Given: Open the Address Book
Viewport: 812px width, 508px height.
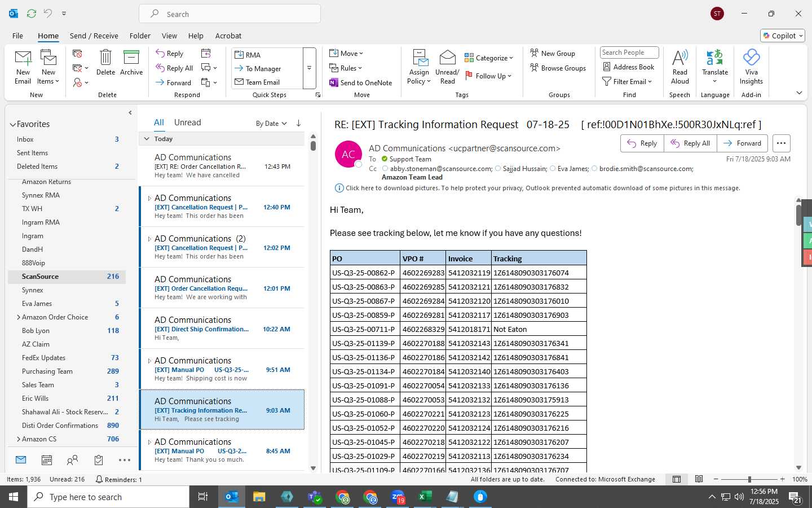Looking at the screenshot, I should point(629,67).
